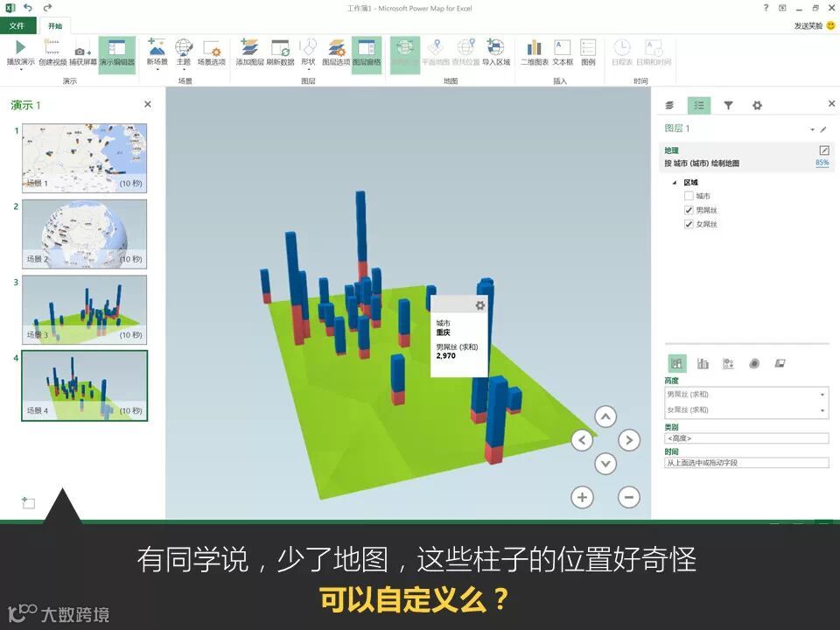This screenshot has height=630, width=840.
Task: Click the 日期和时间 date and time icon
Action: [x=654, y=47]
